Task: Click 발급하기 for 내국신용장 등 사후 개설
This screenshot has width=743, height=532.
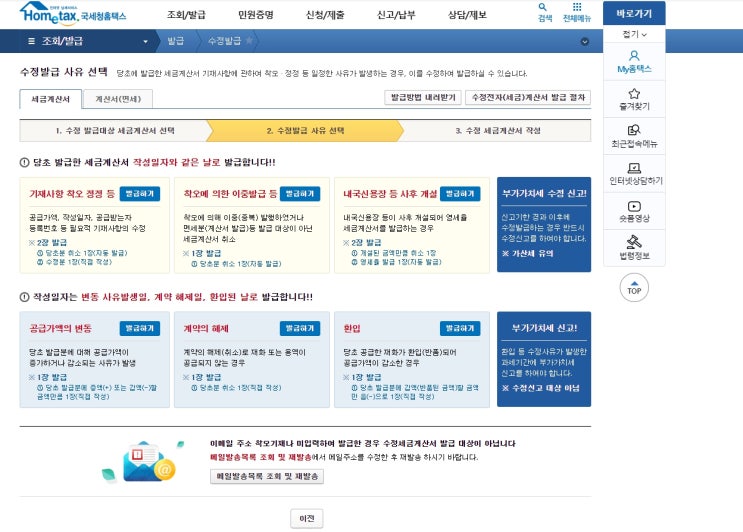Action: click(460, 194)
